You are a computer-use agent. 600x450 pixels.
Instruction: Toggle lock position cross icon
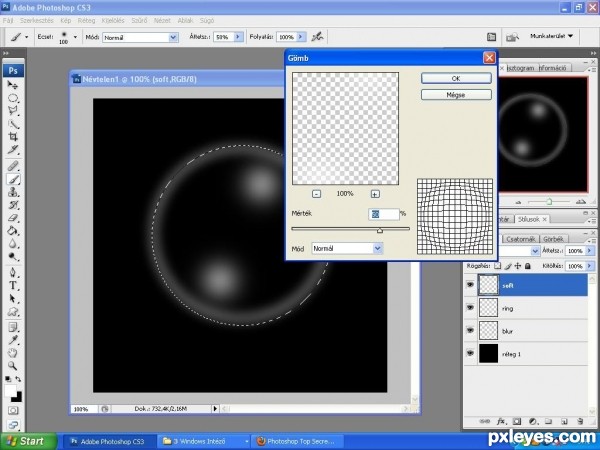click(x=518, y=266)
